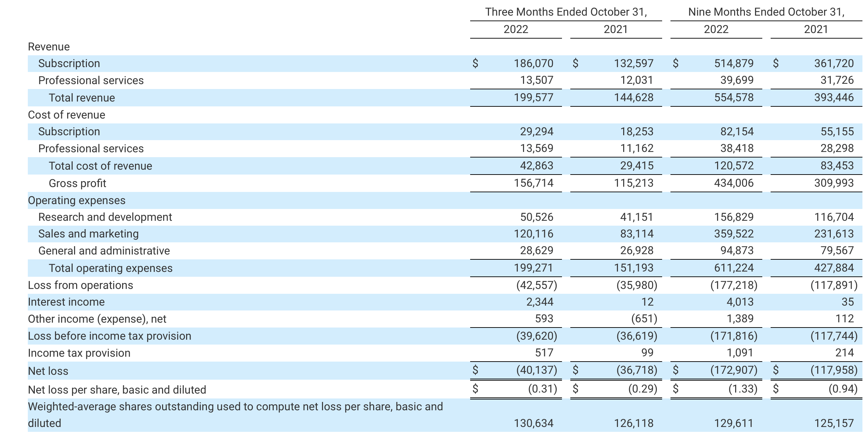Viewport: 868px width, 436px height.
Task: Click the Gross profit row label
Action: [x=77, y=183]
